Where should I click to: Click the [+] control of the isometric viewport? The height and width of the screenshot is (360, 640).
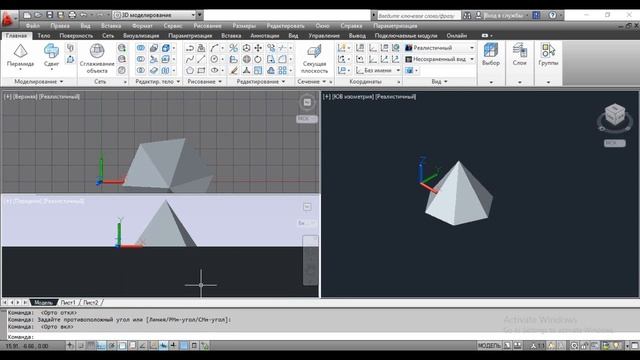327,97
